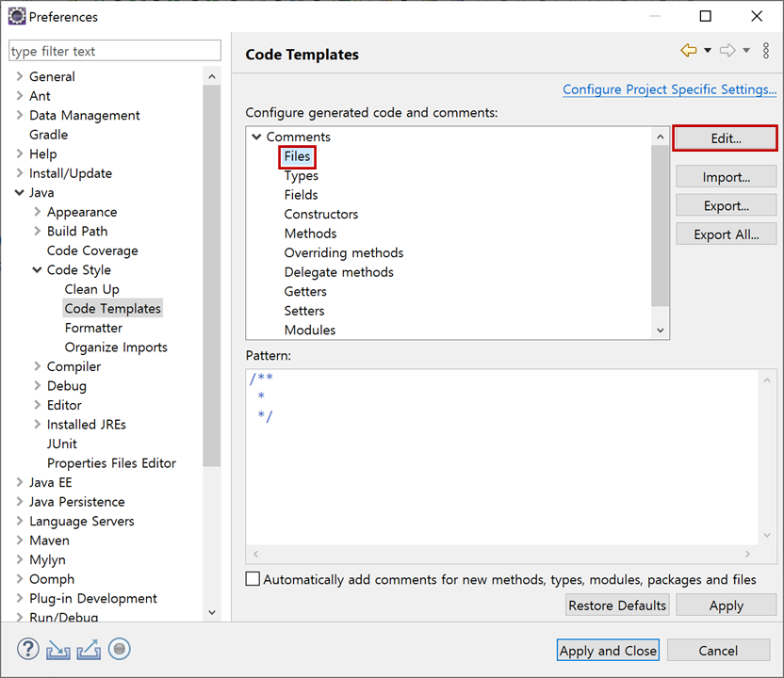
Task: Expand the Debug node under Java
Action: pyautogui.click(x=37, y=385)
